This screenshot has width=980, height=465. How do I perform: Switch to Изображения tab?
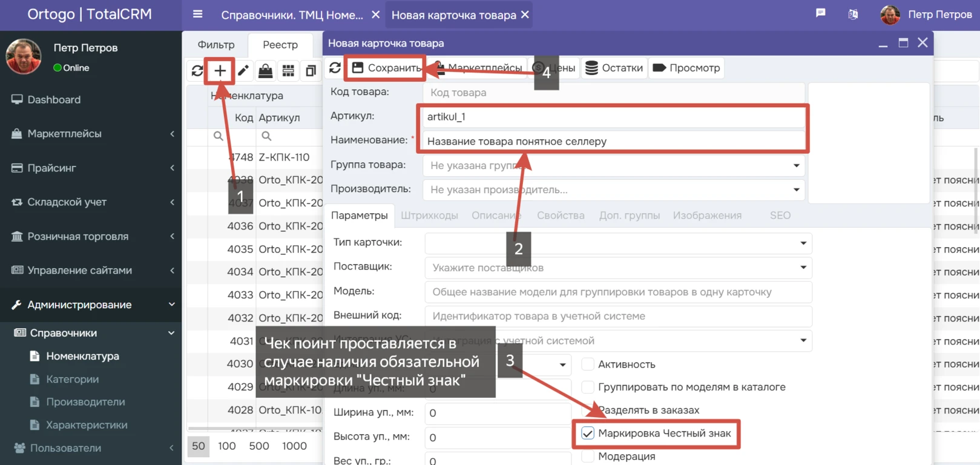[707, 216]
